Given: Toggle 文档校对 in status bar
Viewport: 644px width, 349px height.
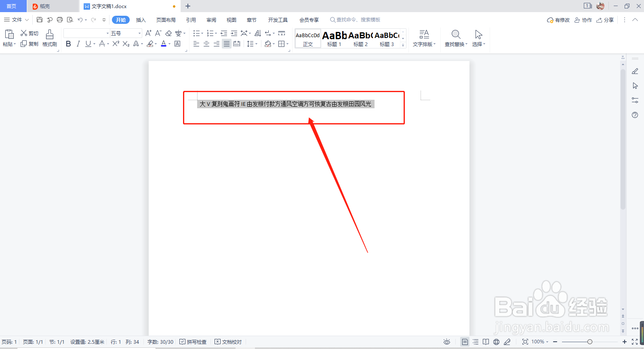Looking at the screenshot, I should (228, 342).
